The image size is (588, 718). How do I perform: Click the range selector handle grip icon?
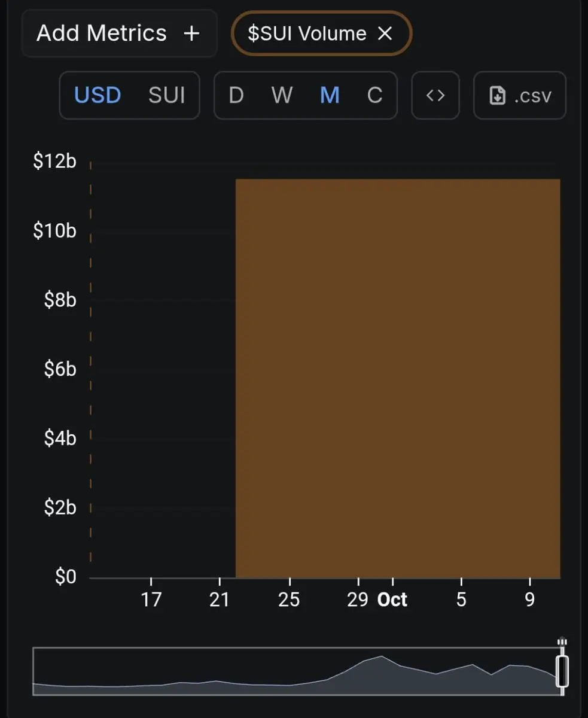pyautogui.click(x=562, y=642)
